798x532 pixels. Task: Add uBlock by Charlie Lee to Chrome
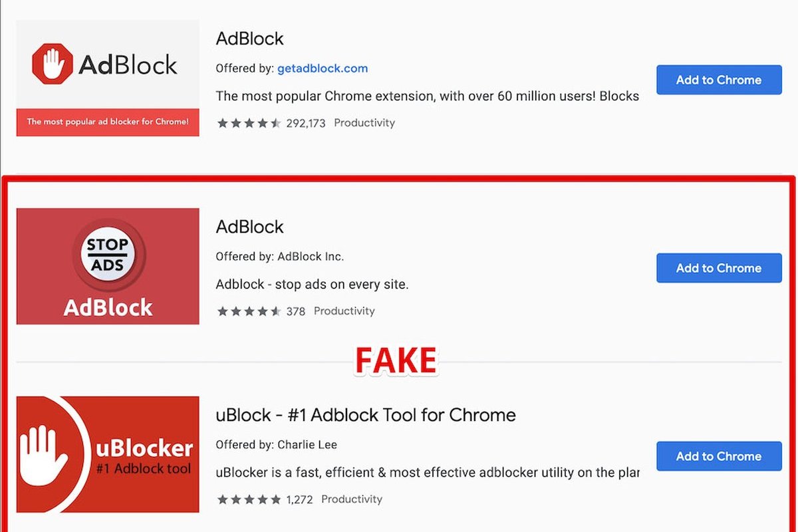click(718, 456)
